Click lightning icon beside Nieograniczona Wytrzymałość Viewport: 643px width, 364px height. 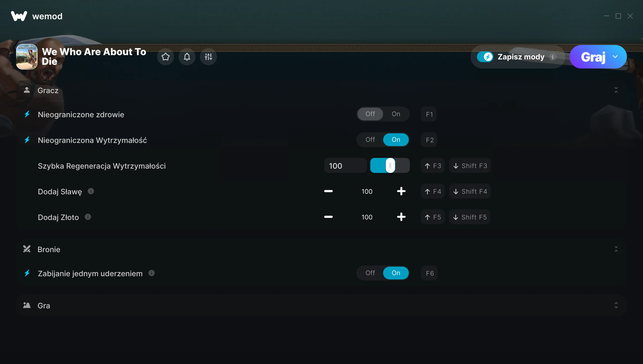[27, 140]
